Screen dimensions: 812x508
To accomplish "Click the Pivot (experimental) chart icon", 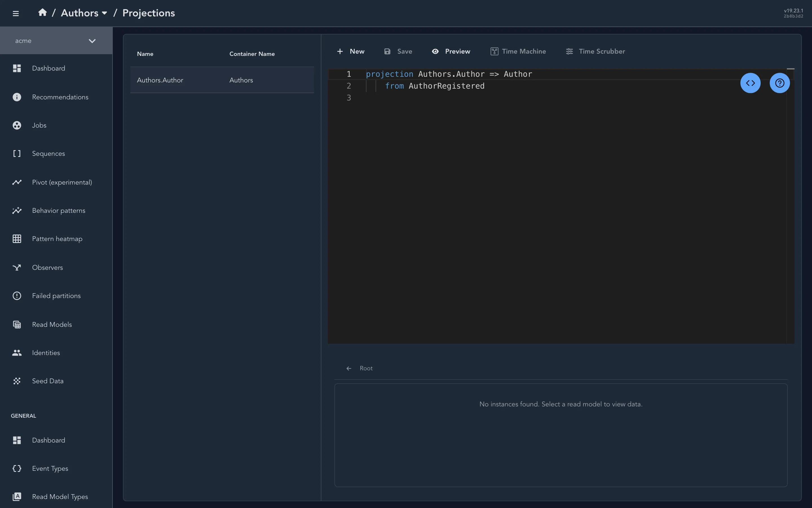I will coord(17,182).
